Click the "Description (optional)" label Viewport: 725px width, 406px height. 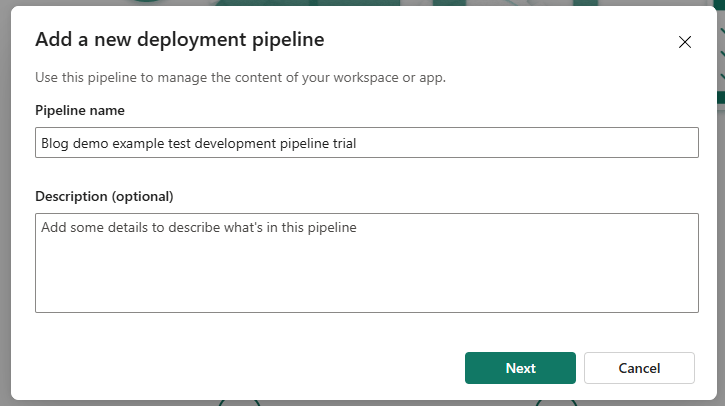point(104,196)
